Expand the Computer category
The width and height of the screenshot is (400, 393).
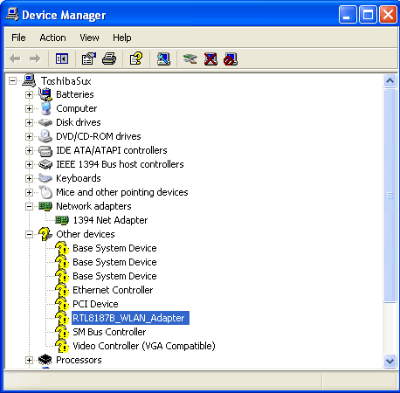point(29,109)
